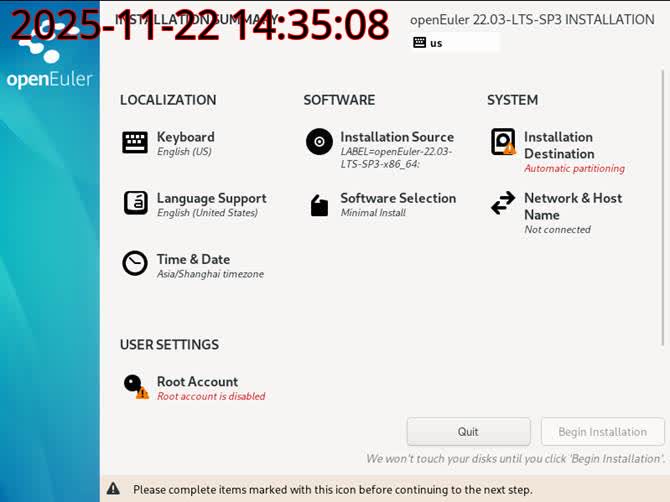This screenshot has width=670, height=502.
Task: Click the Installation Destination disk icon
Action: click(503, 142)
